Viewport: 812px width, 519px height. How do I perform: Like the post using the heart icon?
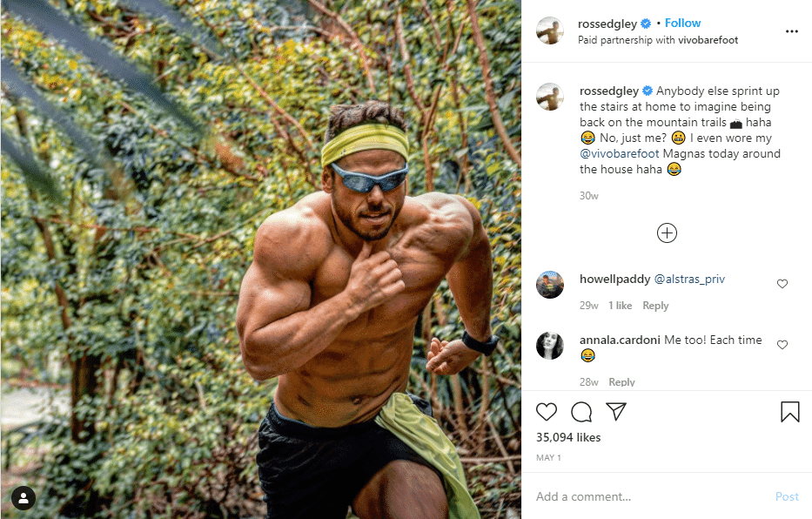pyautogui.click(x=547, y=411)
